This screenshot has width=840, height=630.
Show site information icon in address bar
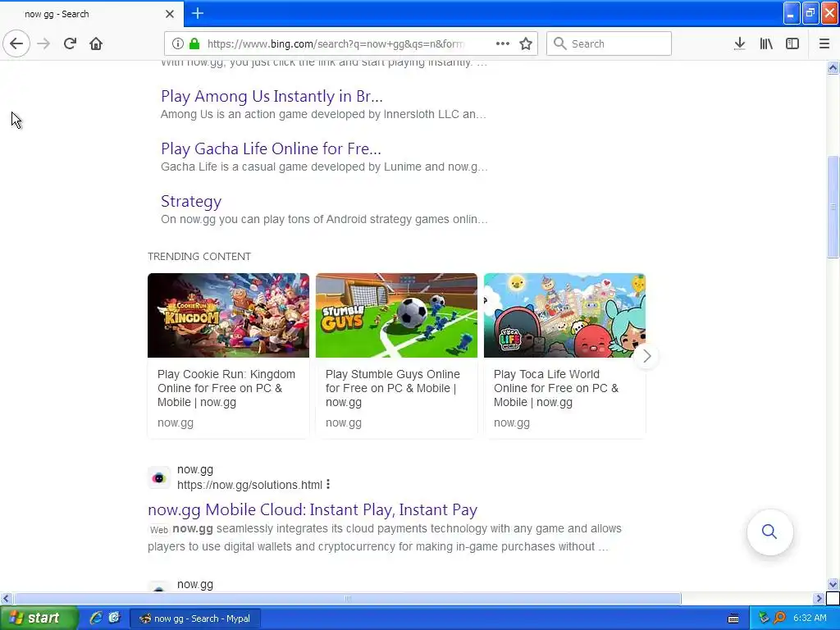178,43
